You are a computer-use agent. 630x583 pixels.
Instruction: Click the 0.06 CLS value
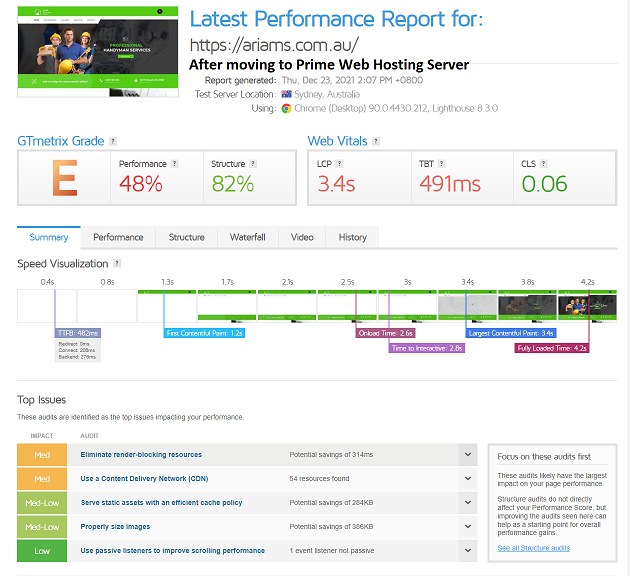pyautogui.click(x=544, y=184)
